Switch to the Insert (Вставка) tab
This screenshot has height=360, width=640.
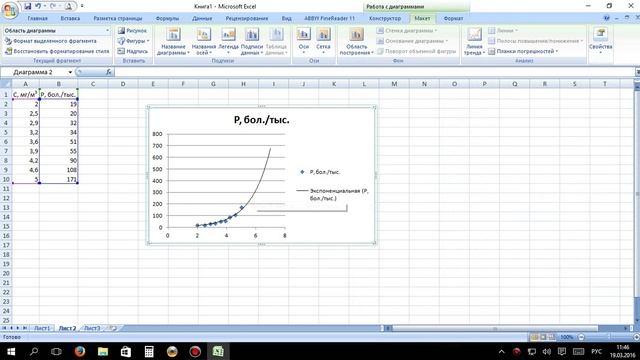[x=70, y=18]
